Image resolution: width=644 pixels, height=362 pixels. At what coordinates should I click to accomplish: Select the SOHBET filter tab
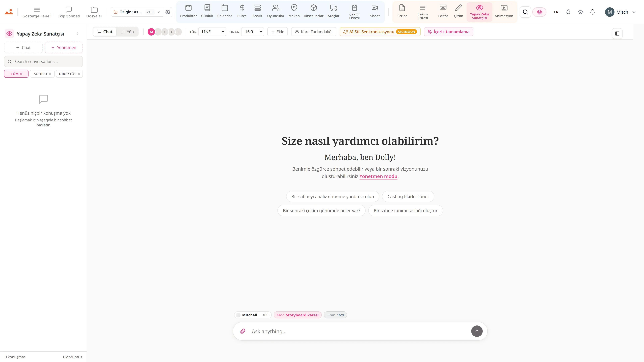click(42, 74)
